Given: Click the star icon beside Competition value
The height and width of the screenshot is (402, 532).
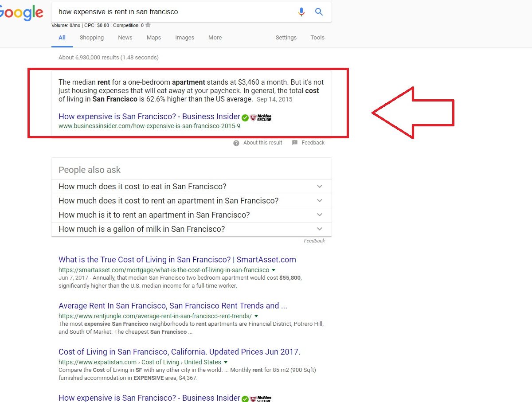Looking at the screenshot, I should [x=148, y=25].
